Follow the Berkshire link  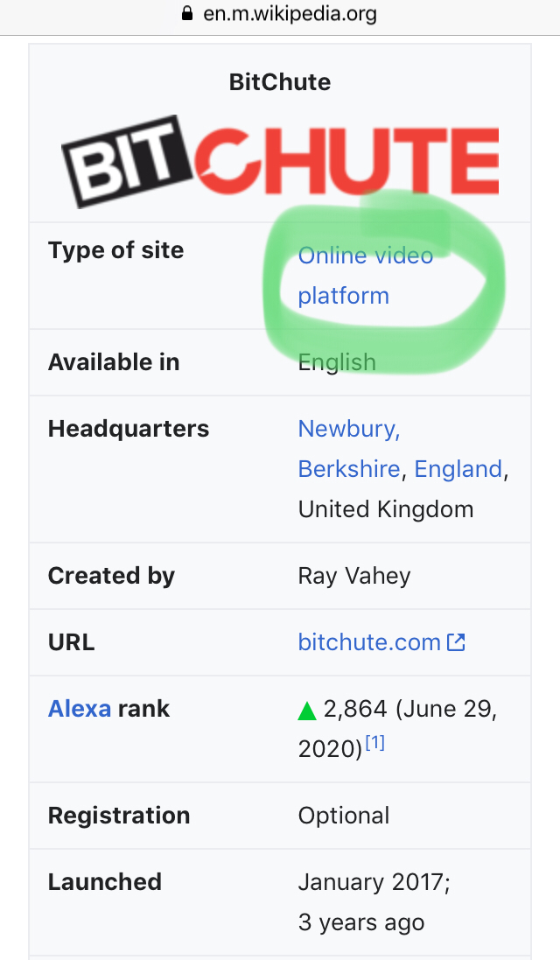point(349,469)
